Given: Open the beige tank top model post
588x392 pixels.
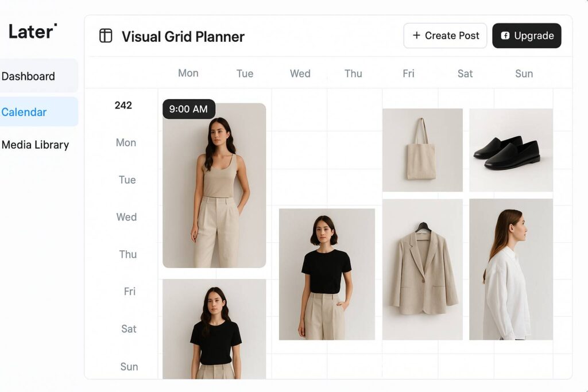Looking at the screenshot, I should click(214, 185).
